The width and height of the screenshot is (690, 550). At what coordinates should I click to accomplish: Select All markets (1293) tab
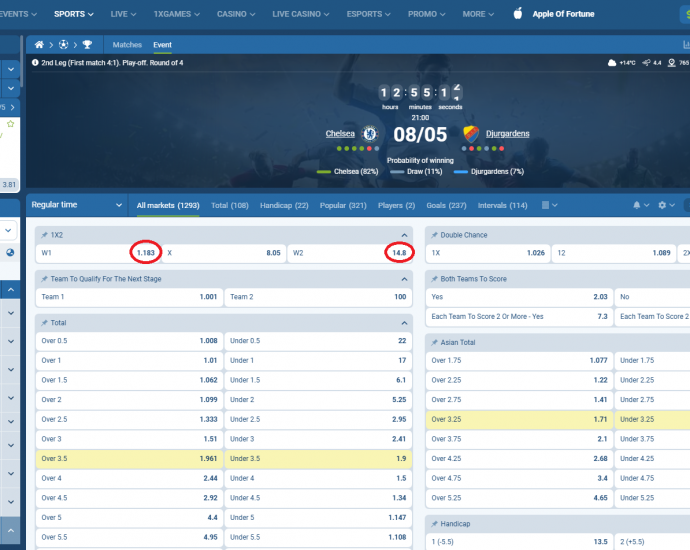[x=168, y=205]
